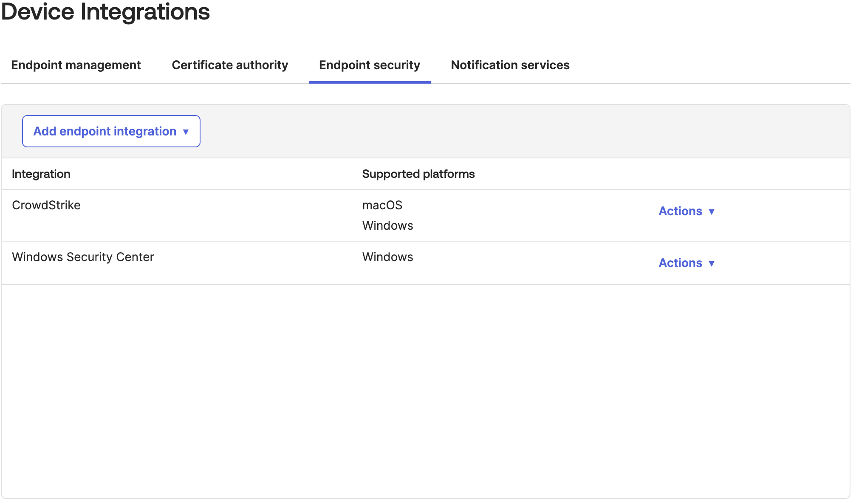Click Windows platform in CrowdStrike row
Screen dimensions: 856x504
tap(387, 225)
